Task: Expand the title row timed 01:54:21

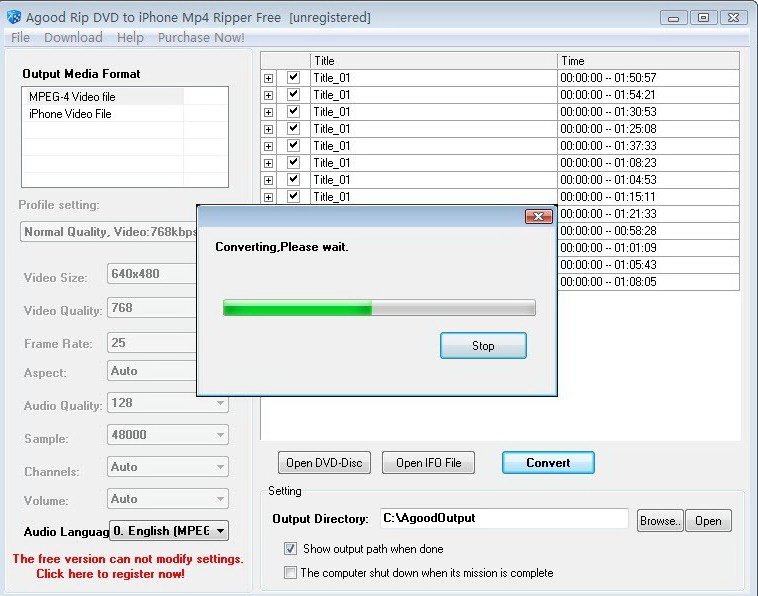Action: coord(268,95)
